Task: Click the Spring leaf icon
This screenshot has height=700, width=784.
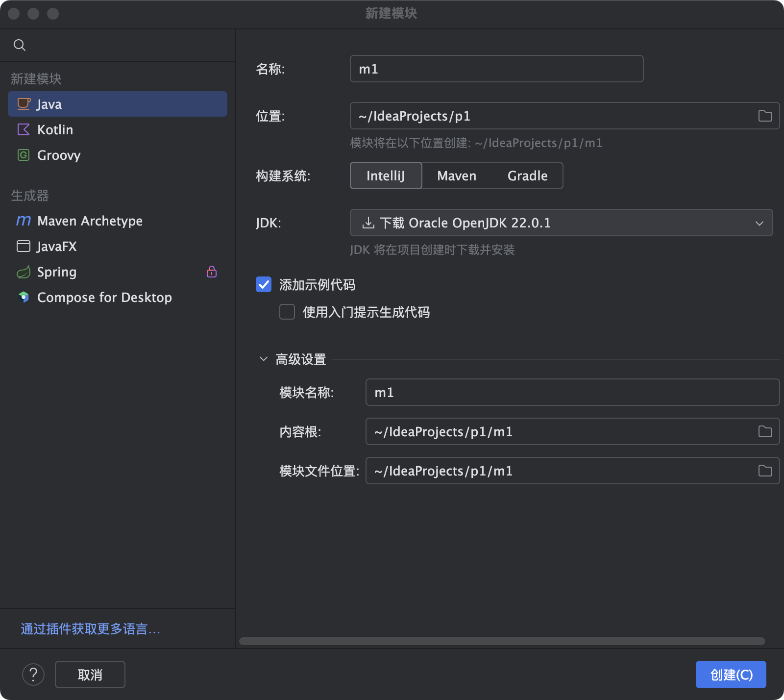Action: pos(24,272)
